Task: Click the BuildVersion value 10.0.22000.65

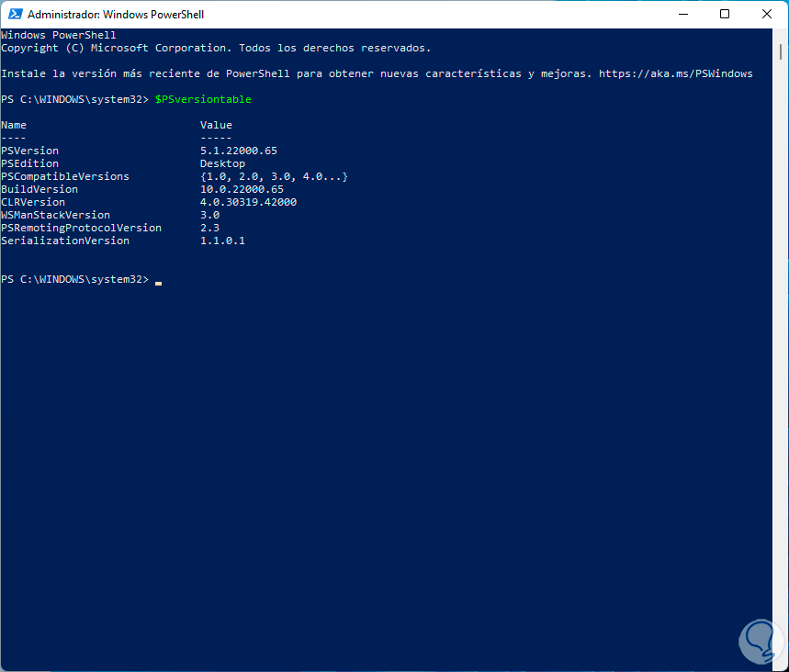Action: click(242, 189)
